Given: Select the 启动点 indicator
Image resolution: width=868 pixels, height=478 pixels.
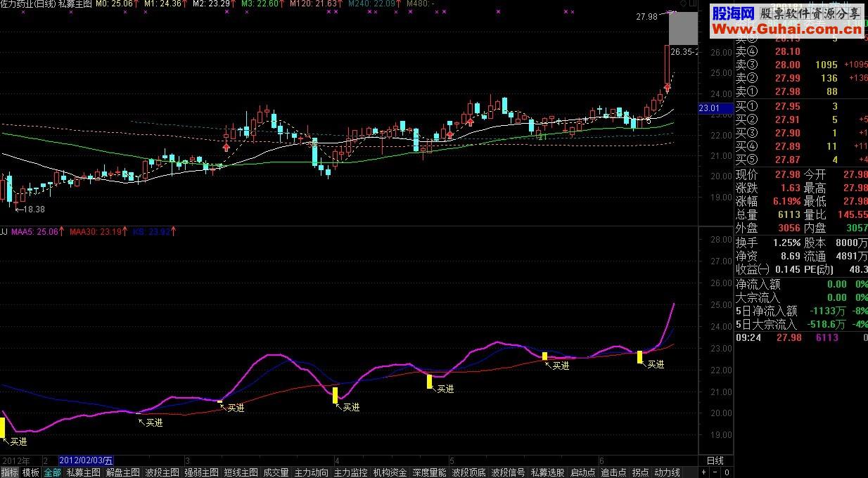Looking at the screenshot, I should click(x=582, y=472).
